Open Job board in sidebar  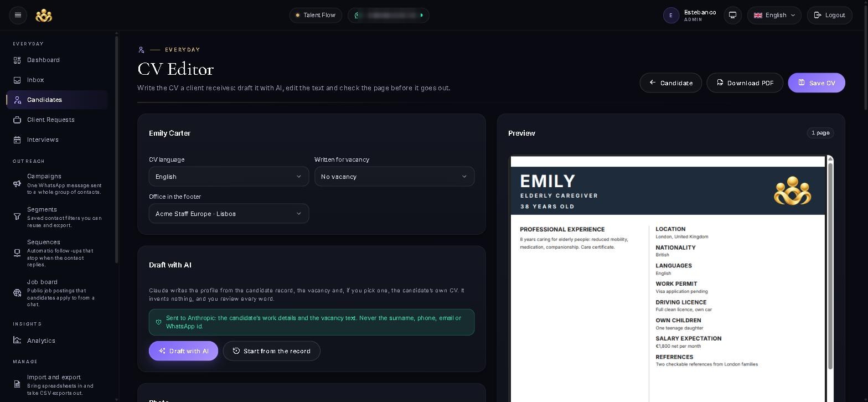(x=57, y=293)
